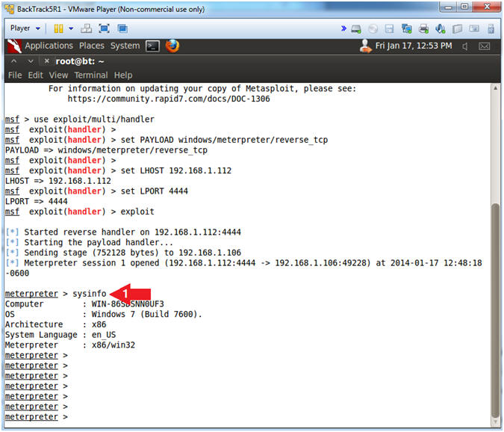Open the terminal View menu
The image size is (504, 432).
coord(58,75)
